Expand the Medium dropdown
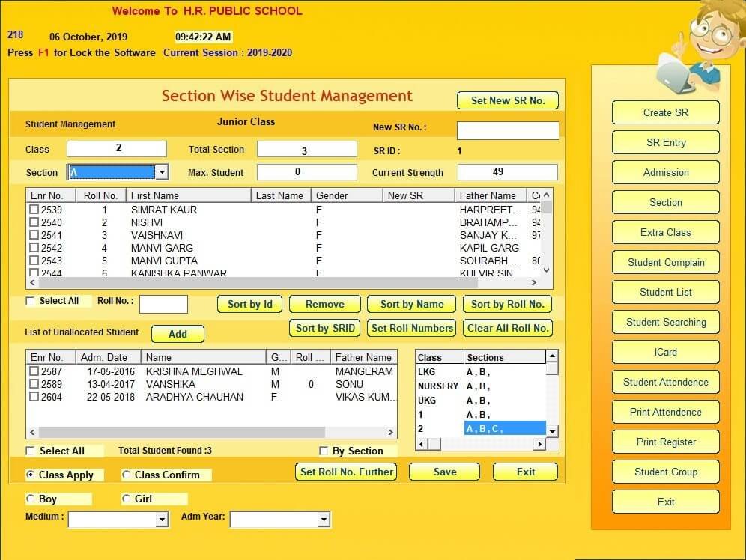 (x=162, y=520)
